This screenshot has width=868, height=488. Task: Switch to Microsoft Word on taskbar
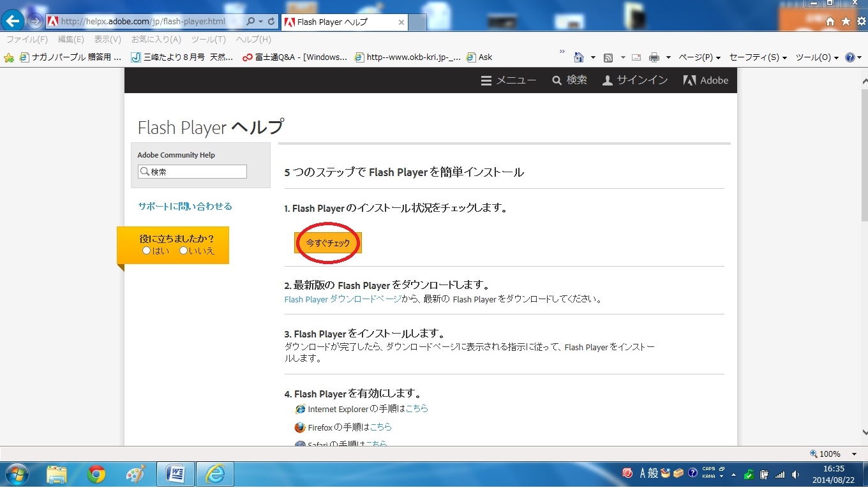[x=175, y=474]
